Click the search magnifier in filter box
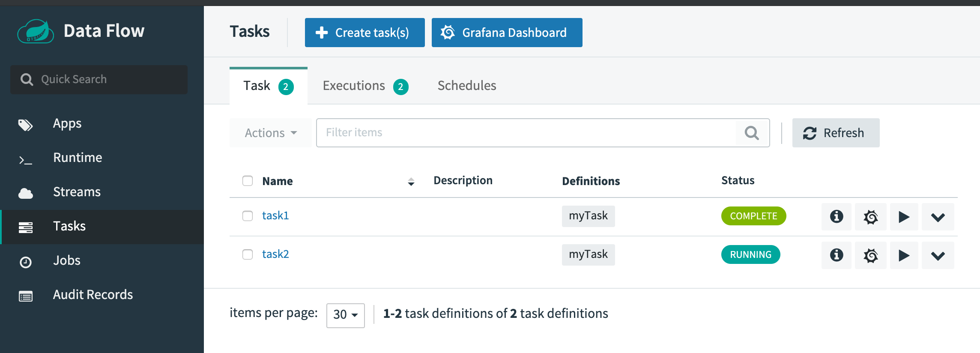Screen dimensions: 980x353 752,133
